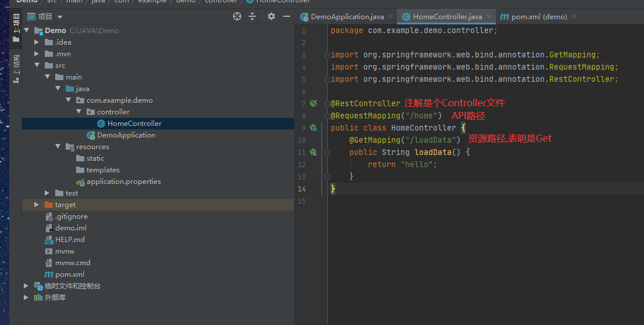Click the locate/select opened file icon
This screenshot has height=325, width=644.
237,16
